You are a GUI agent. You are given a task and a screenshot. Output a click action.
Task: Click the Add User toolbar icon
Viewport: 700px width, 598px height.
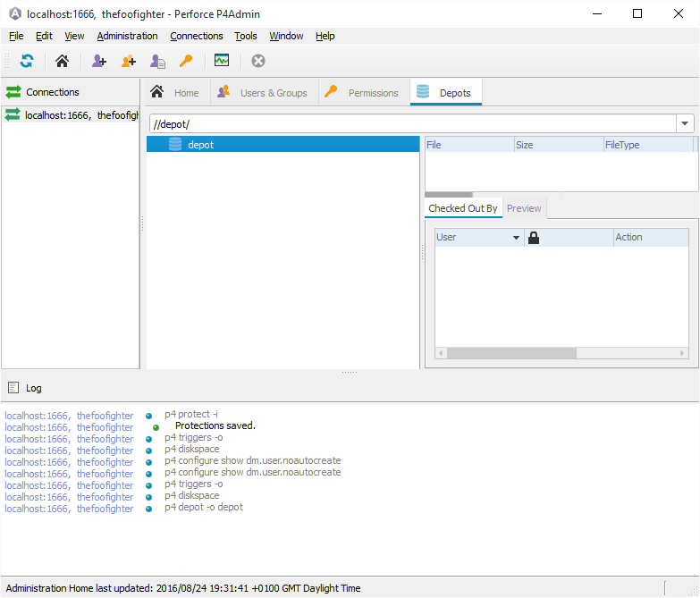pyautogui.click(x=99, y=61)
